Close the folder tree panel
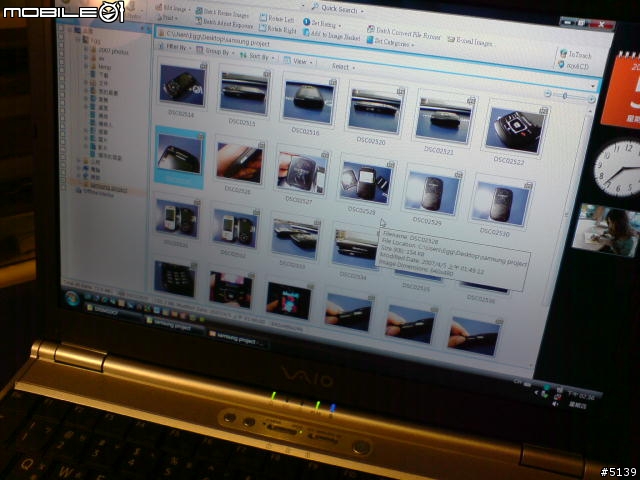Viewport: 640px width, 480px height. click(148, 28)
